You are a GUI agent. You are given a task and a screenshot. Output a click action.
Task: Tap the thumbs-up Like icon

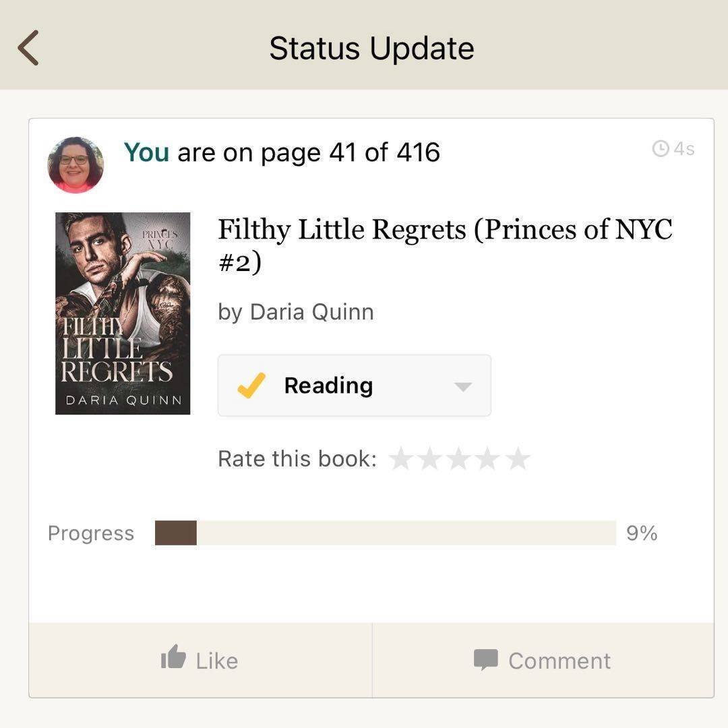click(173, 658)
